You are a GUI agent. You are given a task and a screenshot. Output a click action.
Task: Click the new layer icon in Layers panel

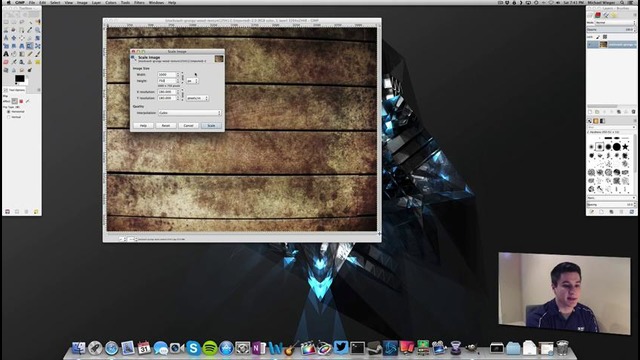(590, 112)
